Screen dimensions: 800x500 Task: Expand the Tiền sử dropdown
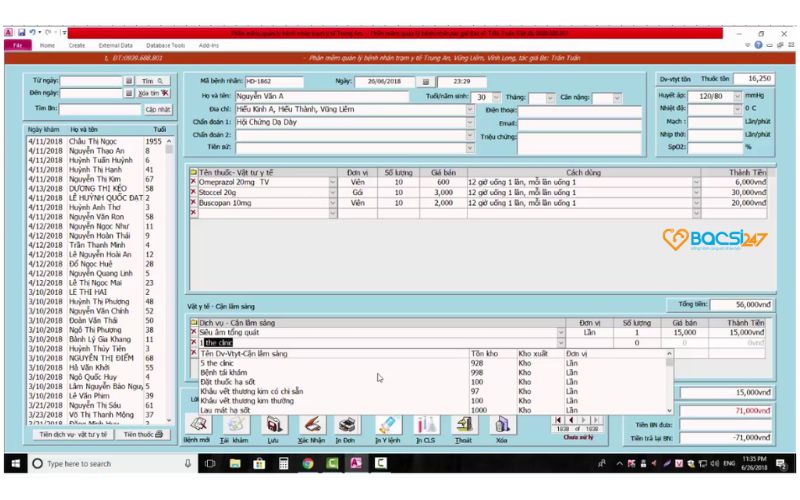click(x=469, y=147)
